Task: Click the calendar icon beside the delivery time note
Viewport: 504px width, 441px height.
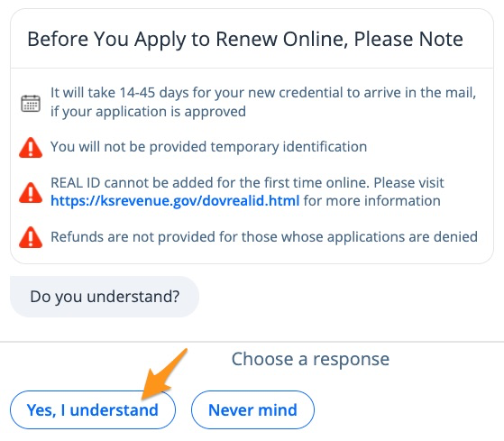Action: coord(31,103)
